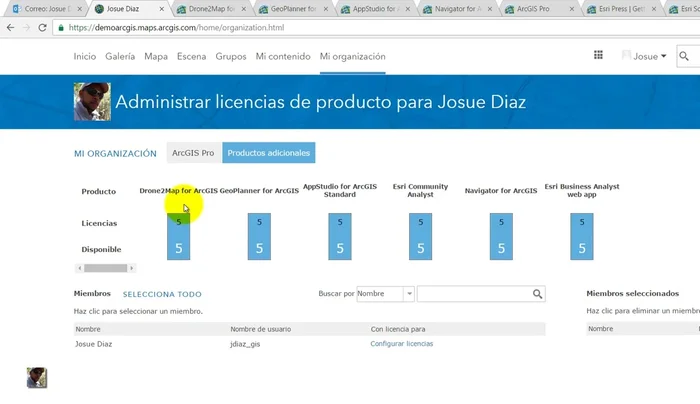Click the browser forward arrow

pos(26,28)
